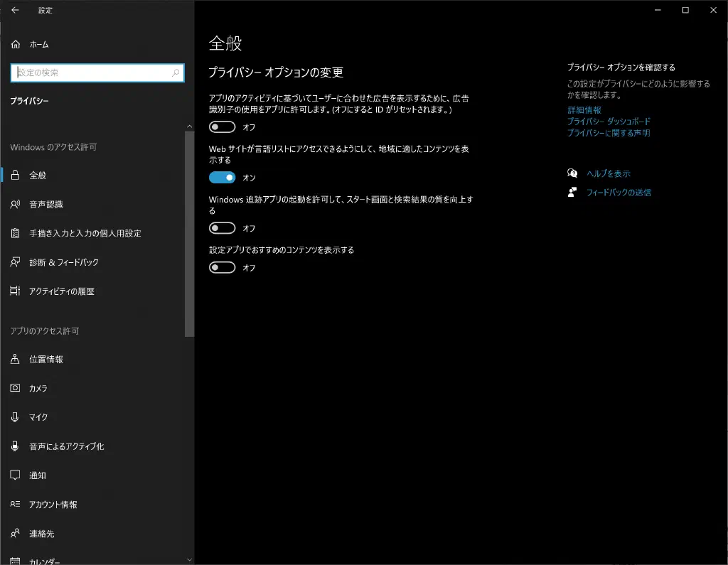Open the 詳細情報 link
Screen dimensions: 728x565
pos(584,110)
